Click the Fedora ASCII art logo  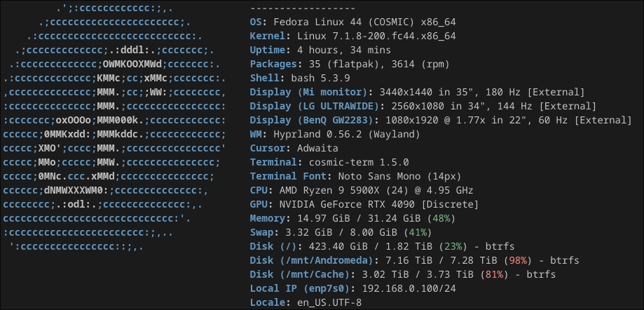point(115,128)
